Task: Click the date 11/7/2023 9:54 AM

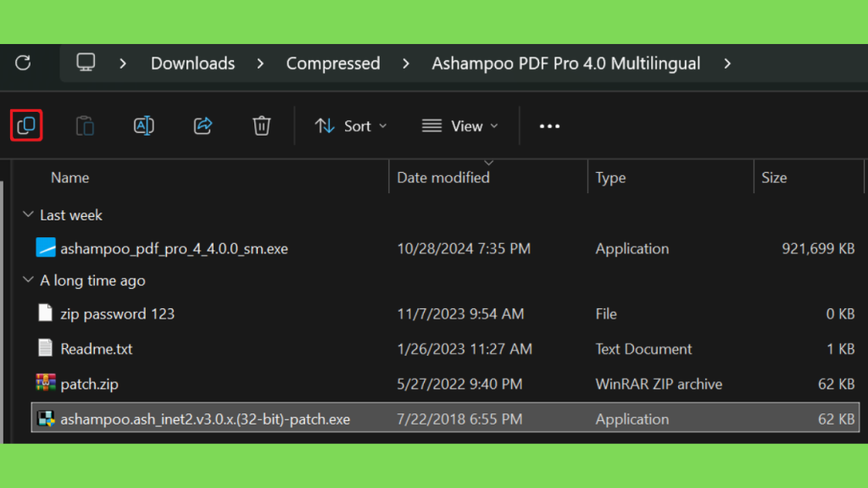Action: click(x=460, y=313)
